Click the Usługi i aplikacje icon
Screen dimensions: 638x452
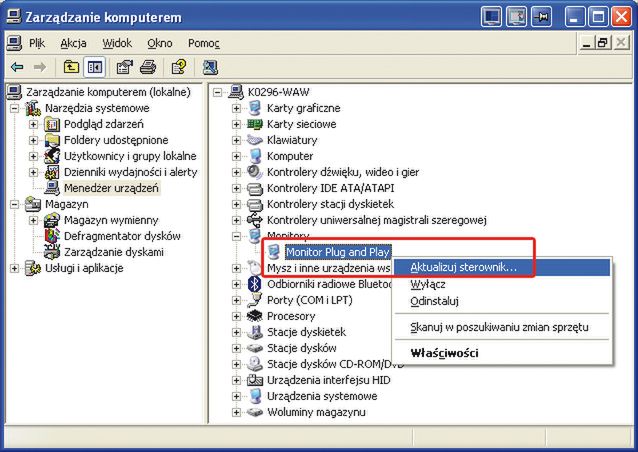[33, 268]
